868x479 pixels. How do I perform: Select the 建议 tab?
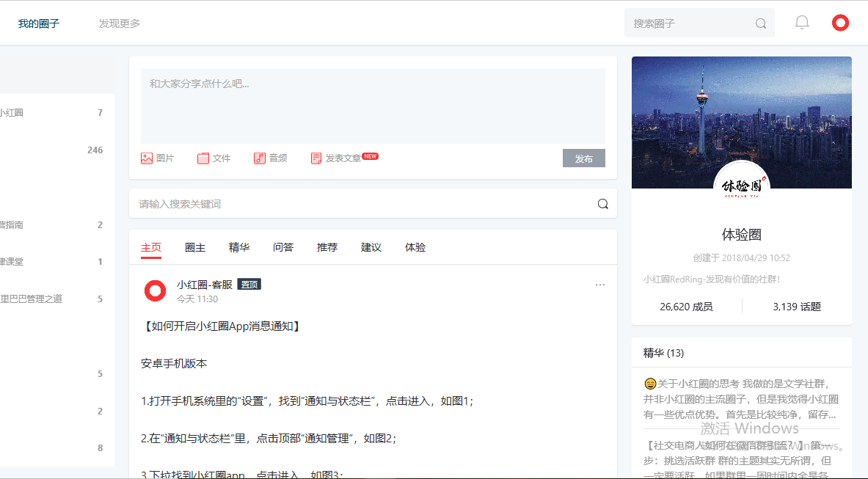371,247
